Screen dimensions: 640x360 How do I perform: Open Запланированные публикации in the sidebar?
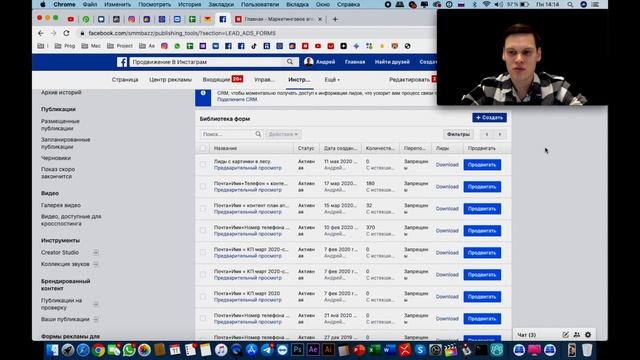point(65,143)
